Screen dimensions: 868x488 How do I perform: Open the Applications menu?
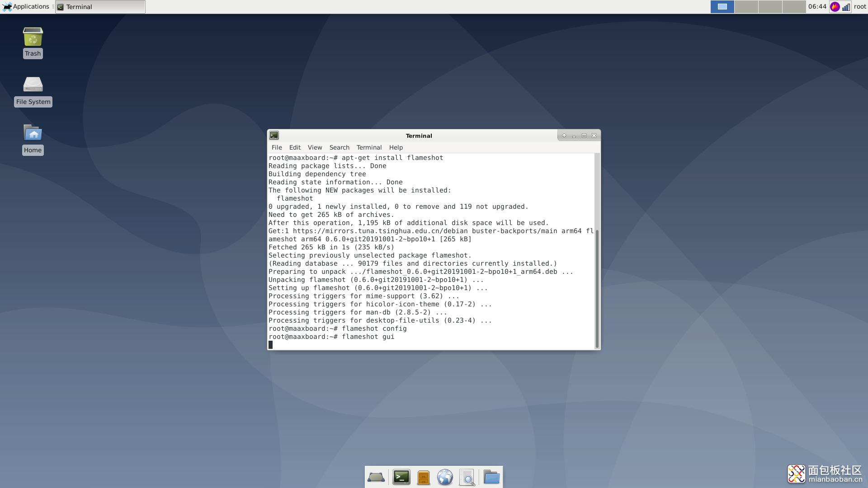(x=26, y=7)
